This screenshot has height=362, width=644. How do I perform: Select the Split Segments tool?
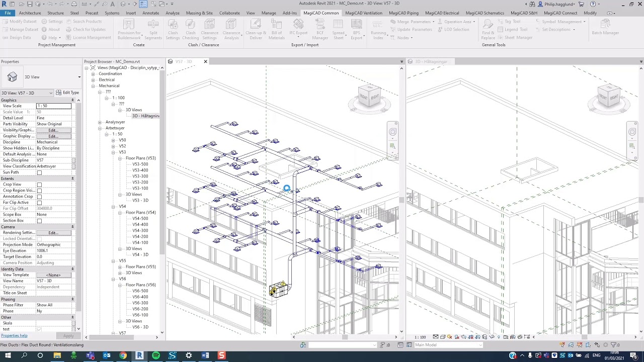click(x=153, y=29)
